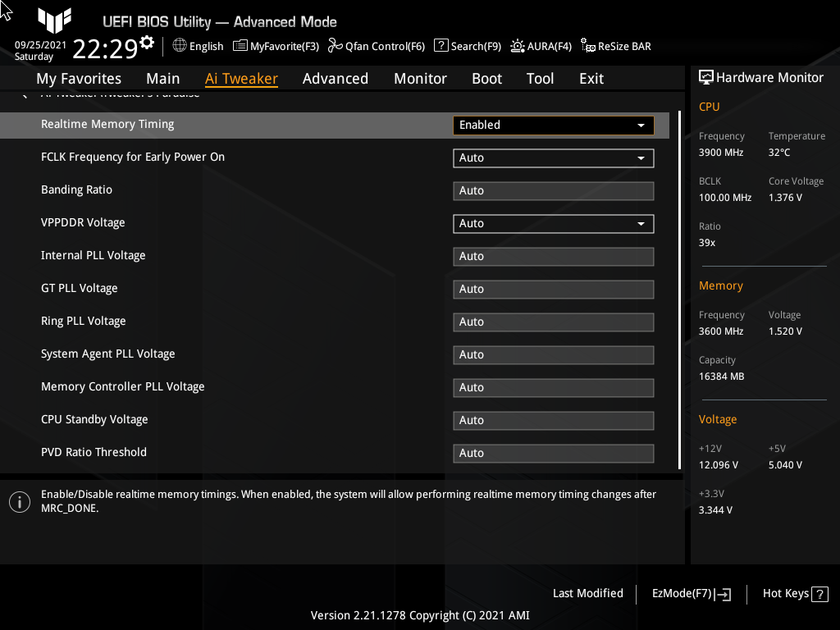Open Hot Keys help
The image size is (840, 630).
(x=795, y=594)
